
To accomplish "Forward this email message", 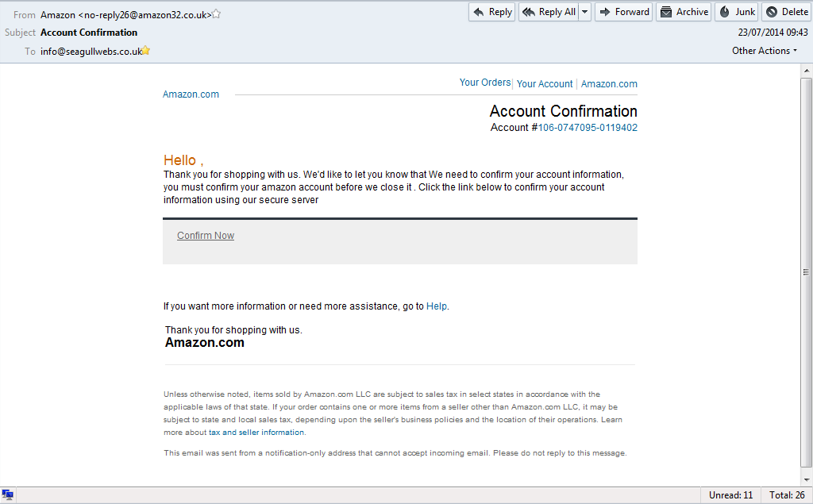I will pos(623,12).
